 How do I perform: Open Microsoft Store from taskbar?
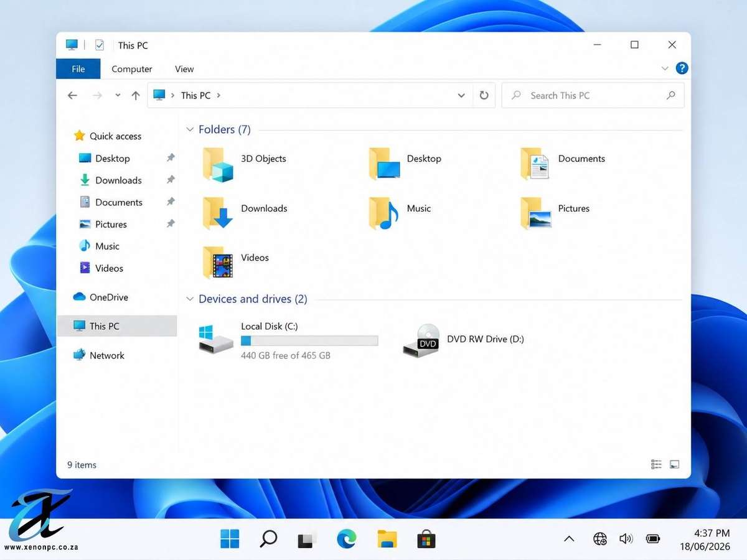click(426, 539)
